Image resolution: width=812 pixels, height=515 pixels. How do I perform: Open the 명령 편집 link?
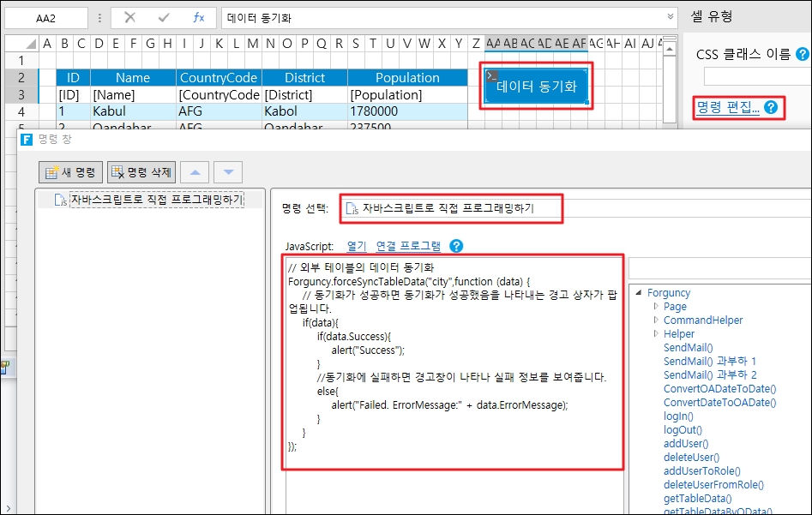727,107
